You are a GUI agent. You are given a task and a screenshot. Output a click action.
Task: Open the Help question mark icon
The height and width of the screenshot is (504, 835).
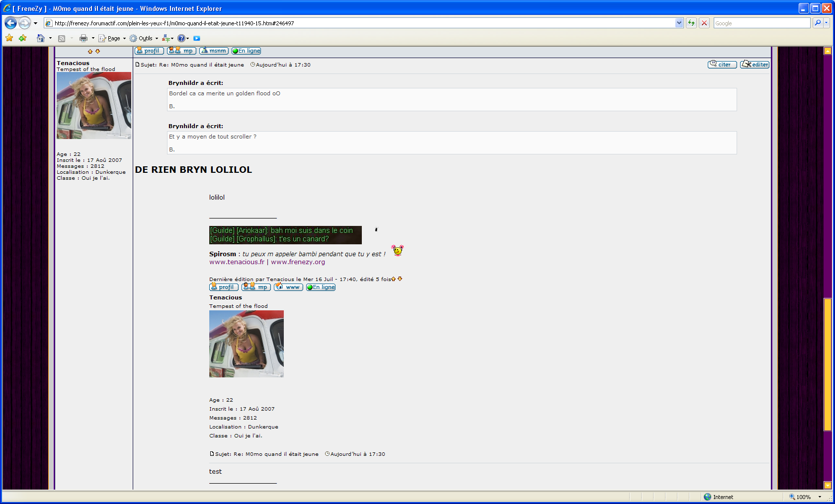pyautogui.click(x=181, y=38)
